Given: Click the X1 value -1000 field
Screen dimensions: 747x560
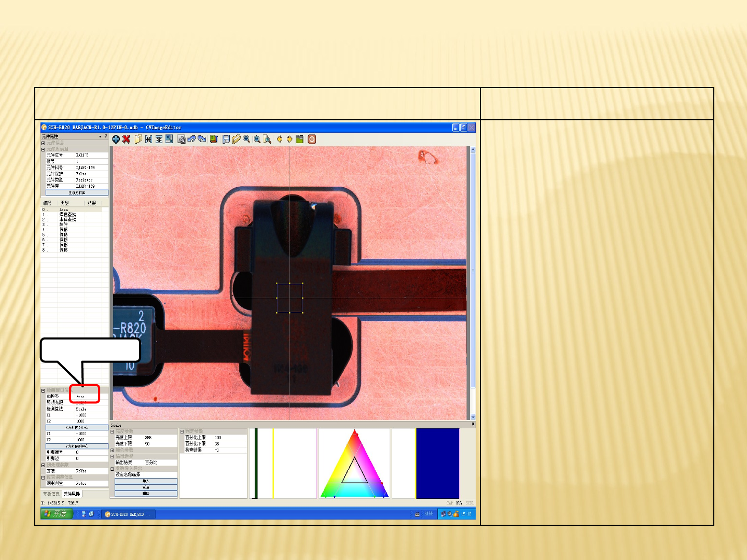Looking at the screenshot, I should pos(92,415).
